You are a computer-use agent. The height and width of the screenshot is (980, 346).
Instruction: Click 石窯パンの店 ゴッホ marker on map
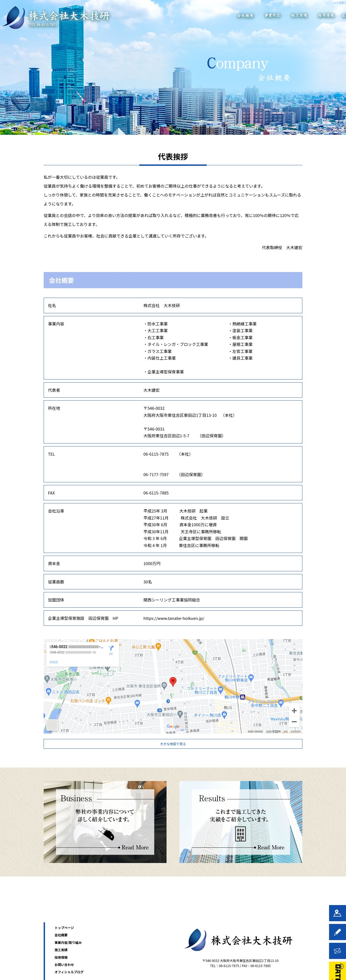108,700
